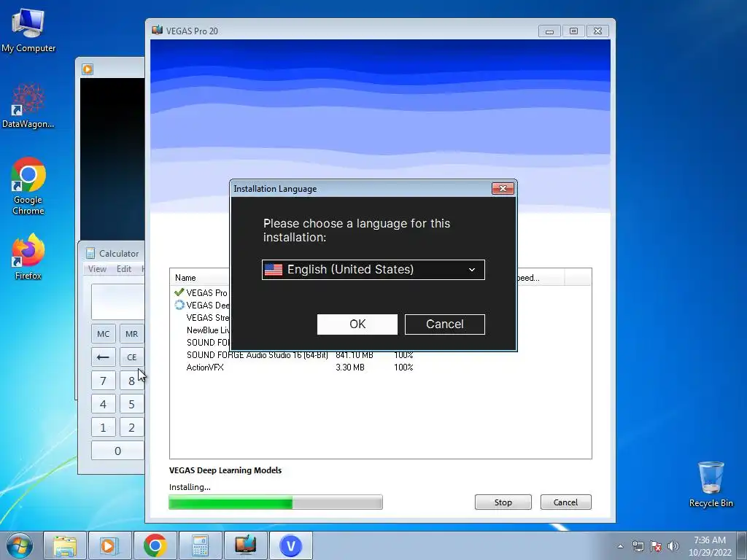Open the Windows Start menu
Screen dimensions: 747x560
tap(19, 545)
